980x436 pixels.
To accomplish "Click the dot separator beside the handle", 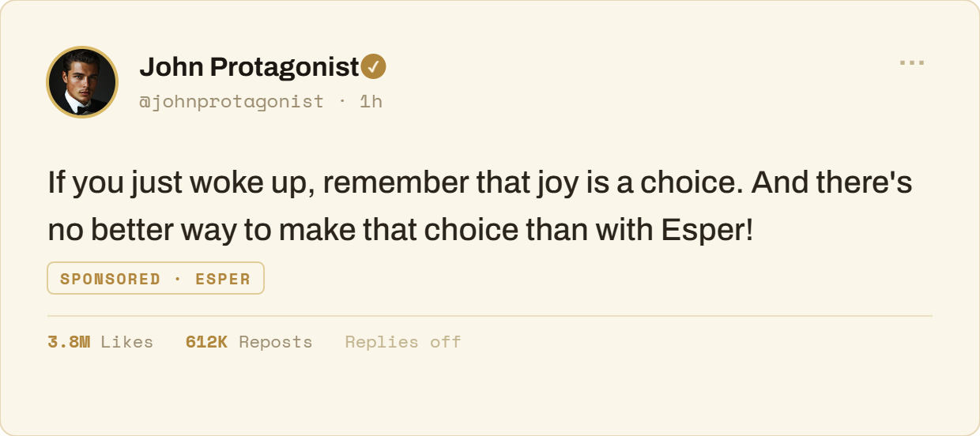I will (341, 101).
